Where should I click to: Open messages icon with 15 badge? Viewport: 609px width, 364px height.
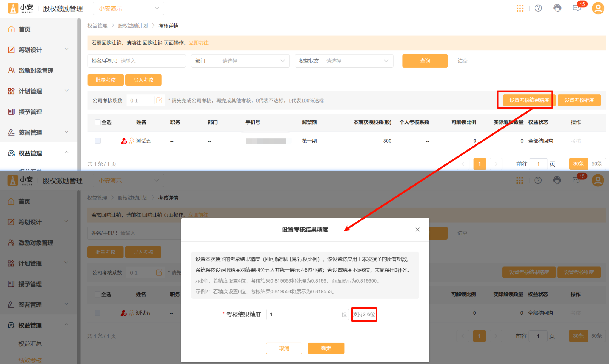(x=577, y=8)
